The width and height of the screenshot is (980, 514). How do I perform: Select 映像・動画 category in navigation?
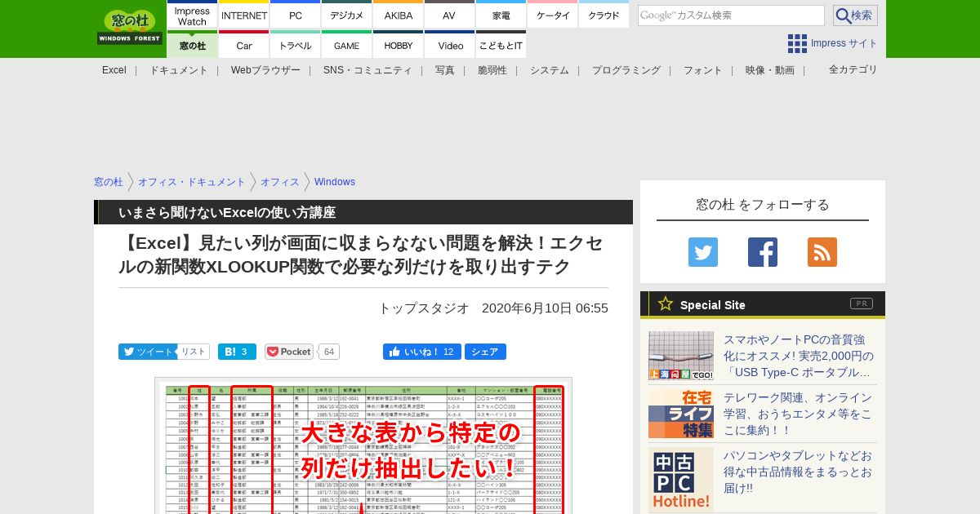pyautogui.click(x=770, y=70)
